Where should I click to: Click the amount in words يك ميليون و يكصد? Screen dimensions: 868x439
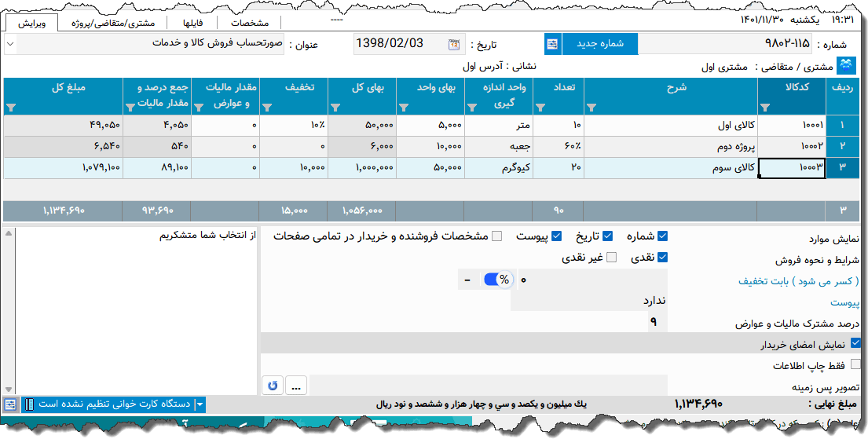(x=482, y=404)
